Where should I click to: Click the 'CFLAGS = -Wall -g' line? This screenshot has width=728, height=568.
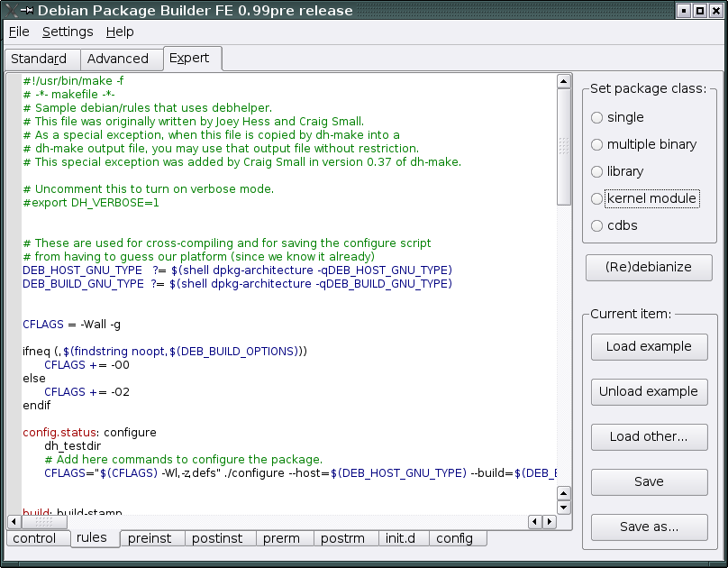click(x=71, y=325)
